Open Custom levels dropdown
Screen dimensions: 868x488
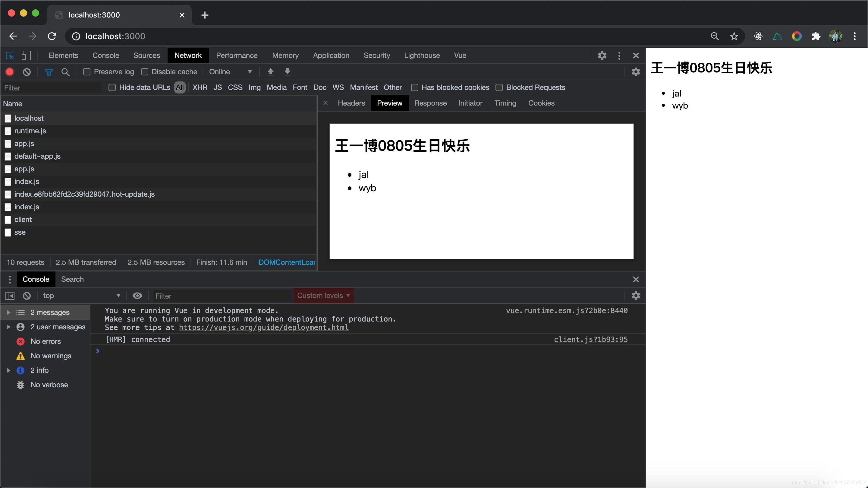(x=323, y=296)
